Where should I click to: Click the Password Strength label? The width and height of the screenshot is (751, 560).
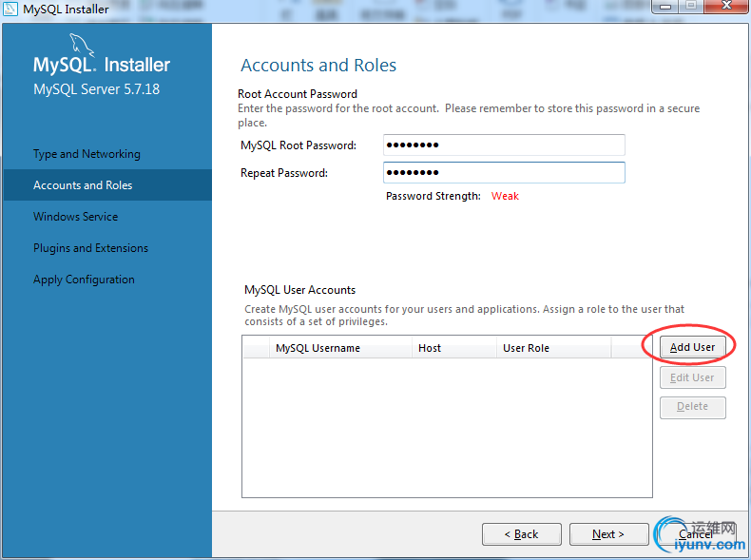tap(433, 196)
